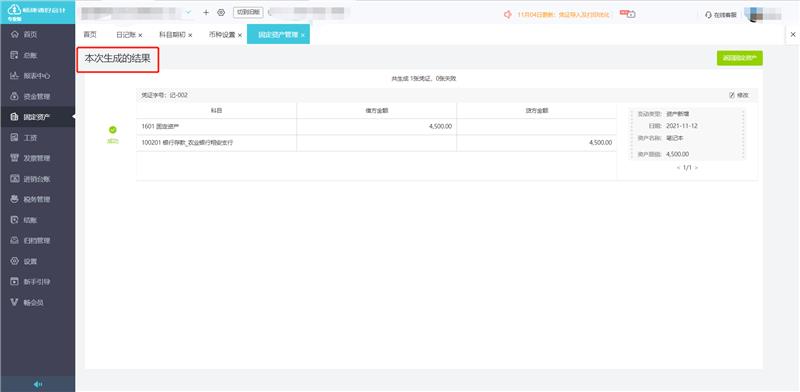
Task: Switch to the 科目期初 tab
Action: (x=172, y=35)
